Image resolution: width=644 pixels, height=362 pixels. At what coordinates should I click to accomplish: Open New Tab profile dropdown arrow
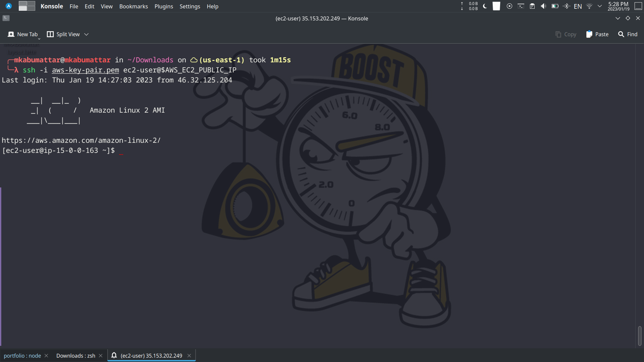[39, 39]
